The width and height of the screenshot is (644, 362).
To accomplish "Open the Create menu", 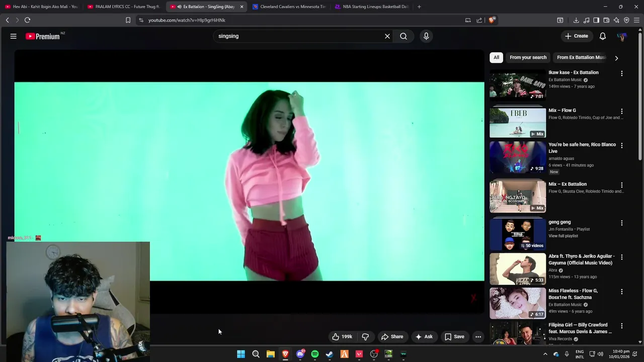I will click(576, 36).
